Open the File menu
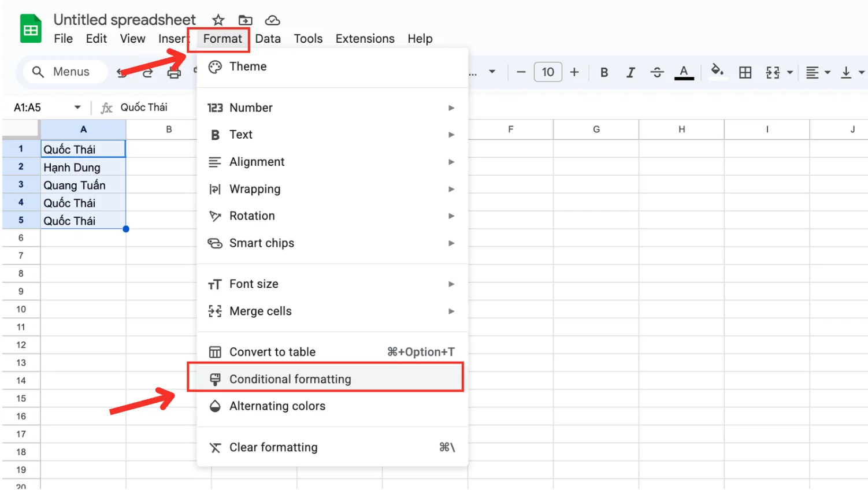This screenshot has width=868, height=490. click(63, 39)
